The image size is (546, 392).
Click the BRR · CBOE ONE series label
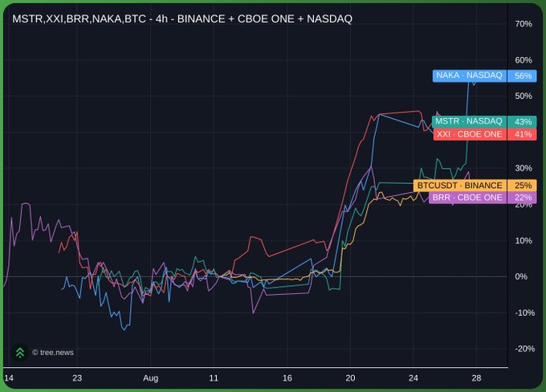467,198
